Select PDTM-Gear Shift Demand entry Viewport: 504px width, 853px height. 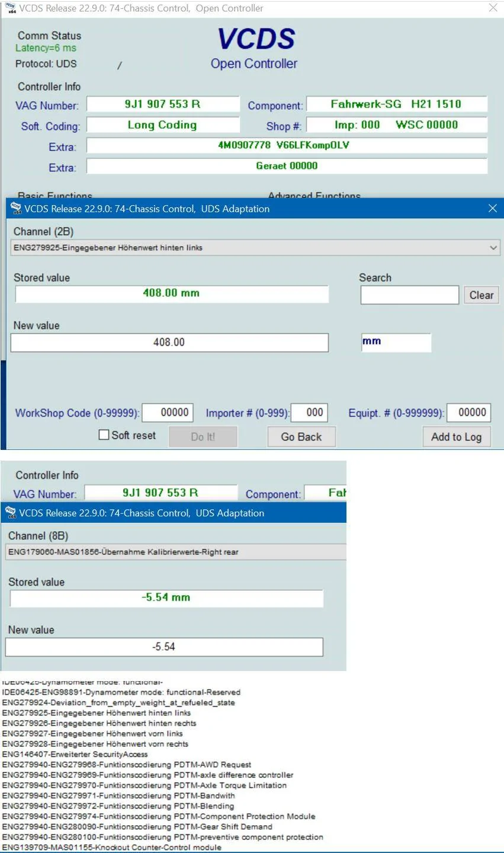coord(137,827)
